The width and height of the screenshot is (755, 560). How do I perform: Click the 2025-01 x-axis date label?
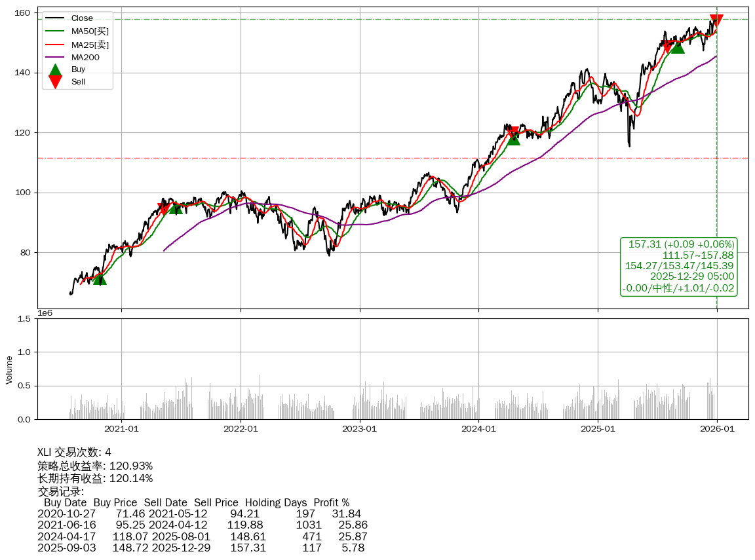[x=598, y=429]
